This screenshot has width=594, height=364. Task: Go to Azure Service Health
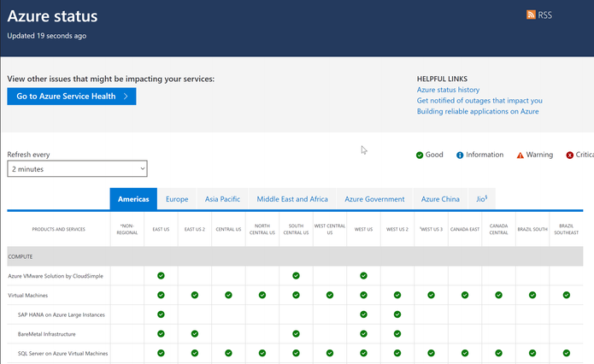(72, 97)
